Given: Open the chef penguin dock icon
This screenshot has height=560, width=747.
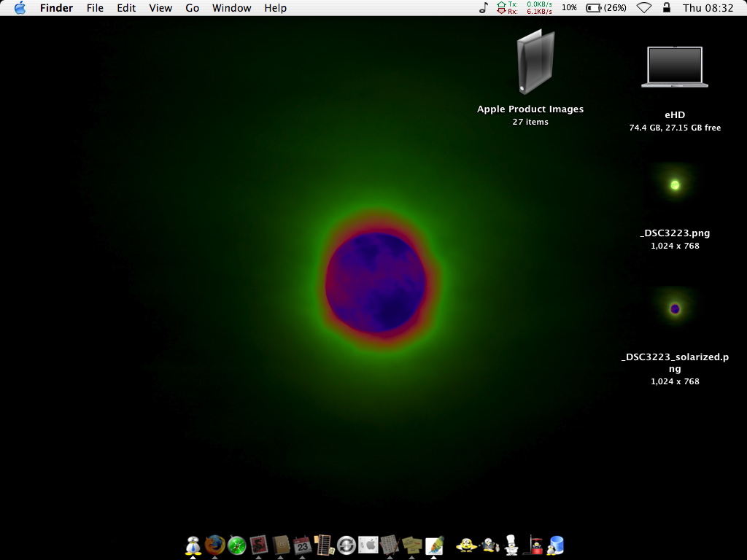Looking at the screenshot, I should (511, 545).
